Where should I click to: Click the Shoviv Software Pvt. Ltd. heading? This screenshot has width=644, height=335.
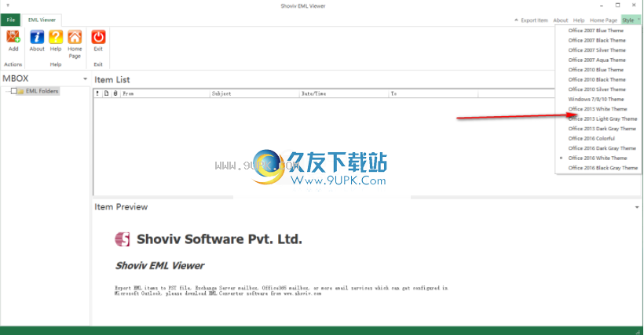tap(219, 239)
